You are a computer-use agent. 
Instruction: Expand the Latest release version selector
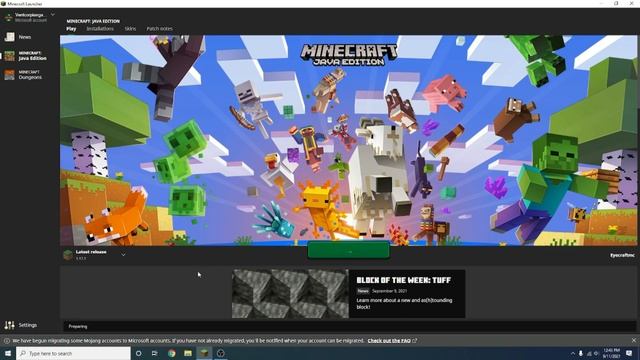coord(123,255)
